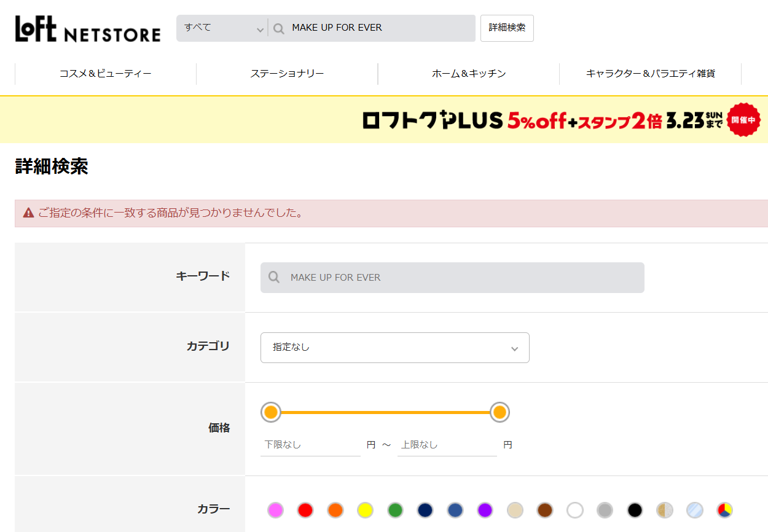Open the すべて category dropdown in header

(222, 28)
